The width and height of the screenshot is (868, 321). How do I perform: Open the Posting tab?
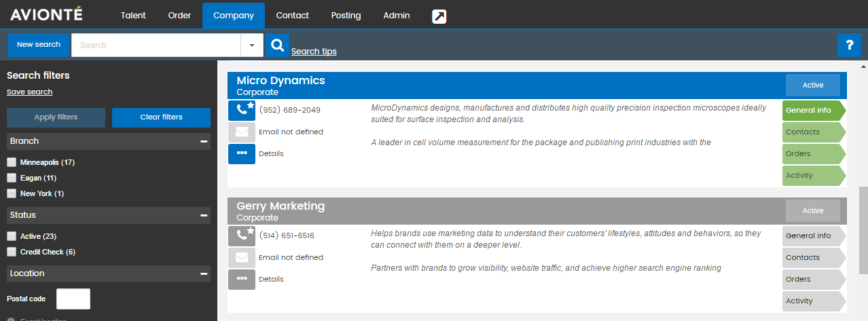pos(346,15)
